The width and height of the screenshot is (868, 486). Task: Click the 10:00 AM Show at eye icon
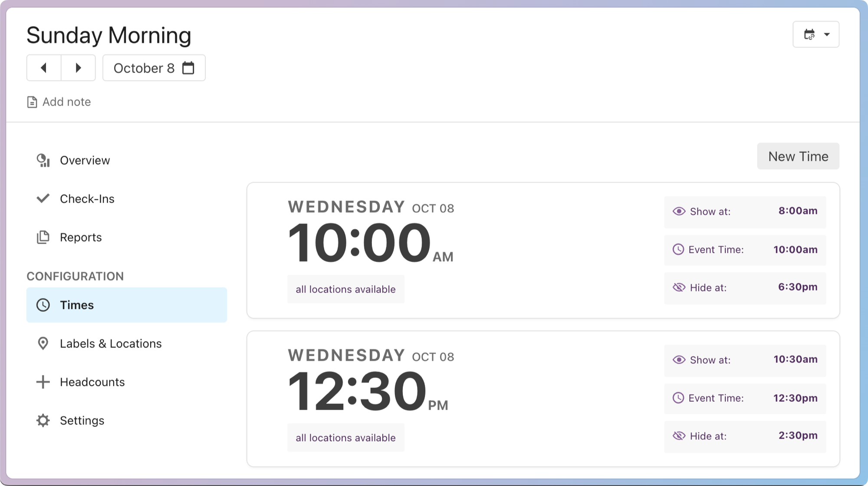[679, 212]
